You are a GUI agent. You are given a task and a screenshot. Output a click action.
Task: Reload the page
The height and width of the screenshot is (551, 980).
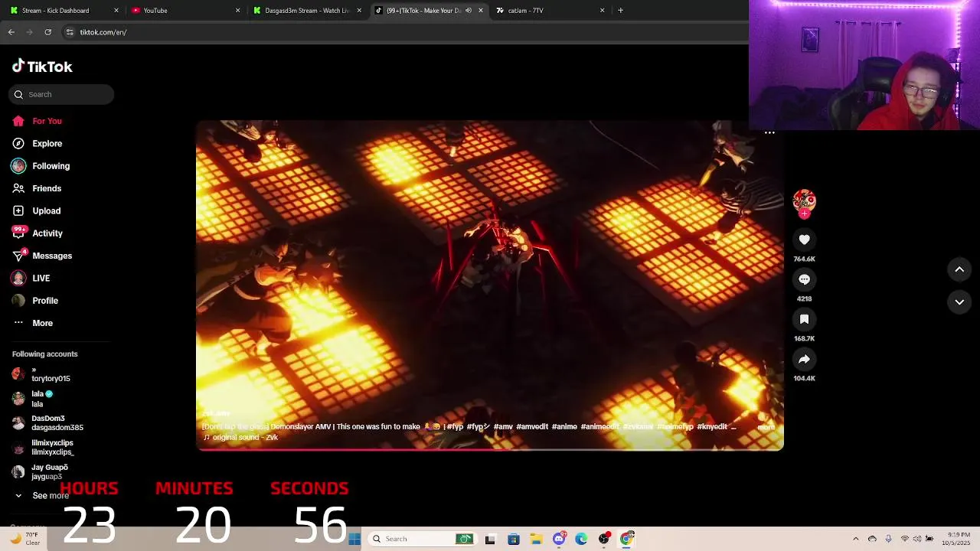coord(47,32)
